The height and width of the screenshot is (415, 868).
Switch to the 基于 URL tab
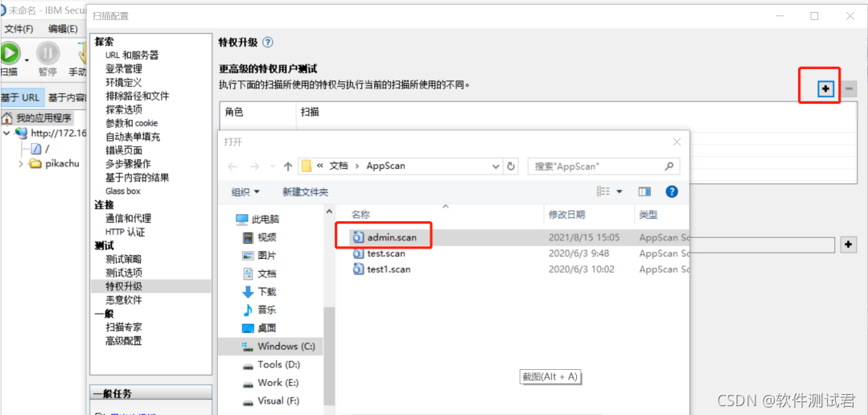point(21,98)
